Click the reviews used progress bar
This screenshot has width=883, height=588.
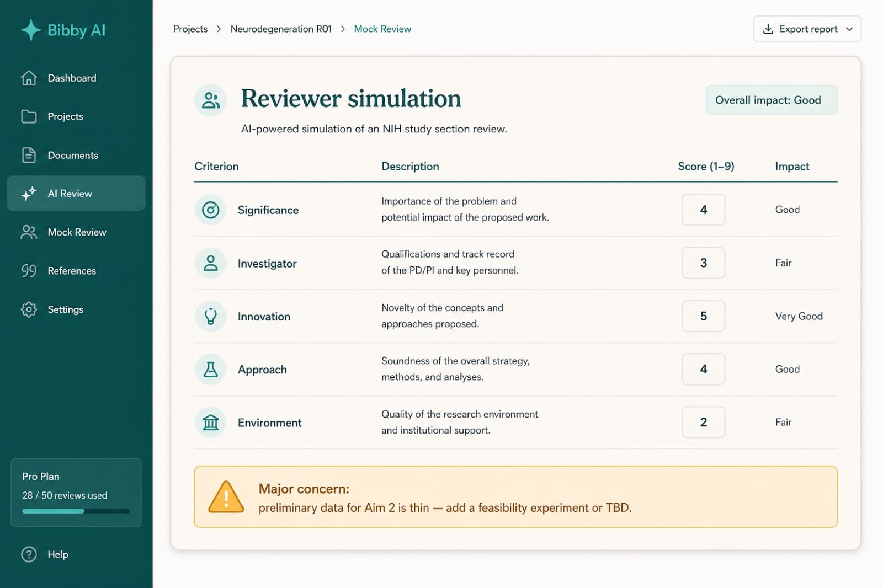tap(76, 511)
